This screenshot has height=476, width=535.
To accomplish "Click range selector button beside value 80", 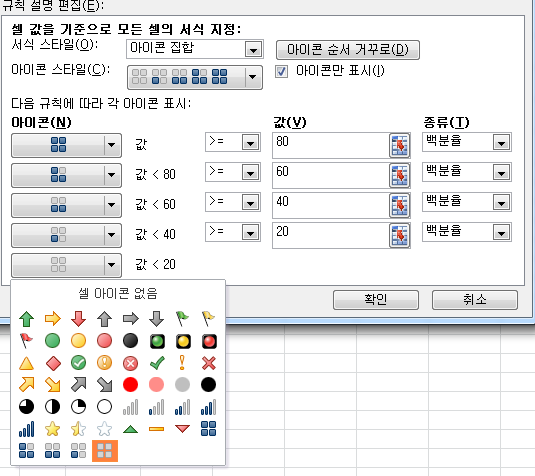I will tap(400, 145).
